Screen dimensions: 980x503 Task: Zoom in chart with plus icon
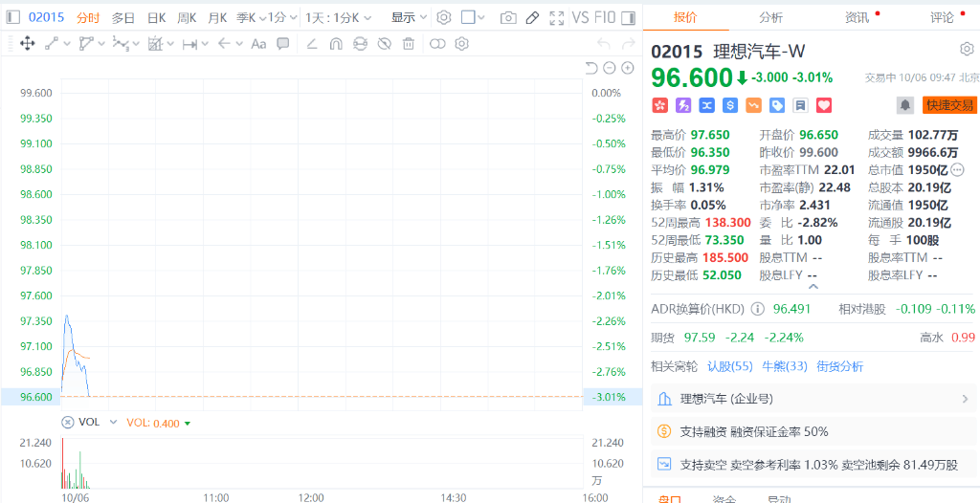coord(628,68)
